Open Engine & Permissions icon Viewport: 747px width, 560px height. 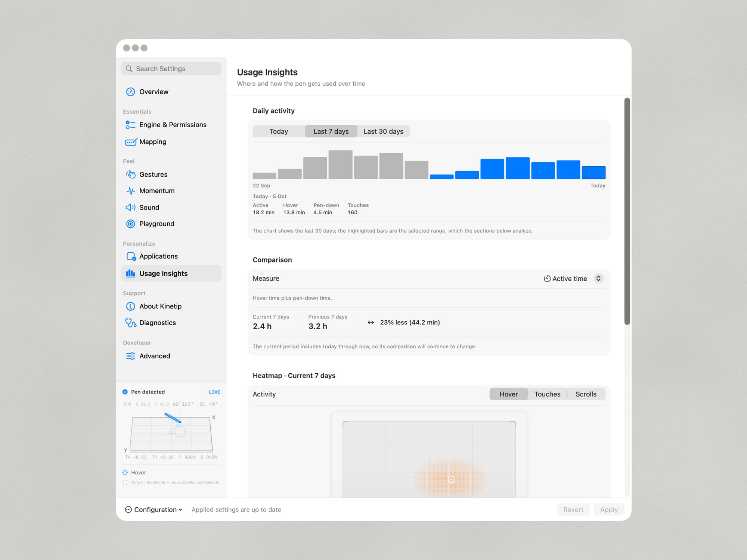click(x=130, y=125)
